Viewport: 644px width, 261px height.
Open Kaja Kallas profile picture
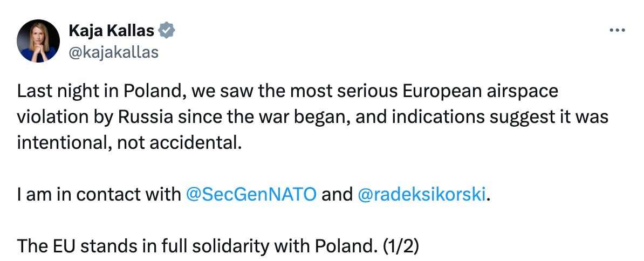click(x=38, y=41)
